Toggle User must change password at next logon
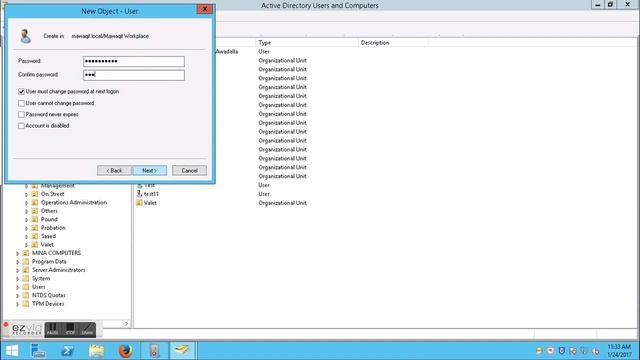 point(21,91)
